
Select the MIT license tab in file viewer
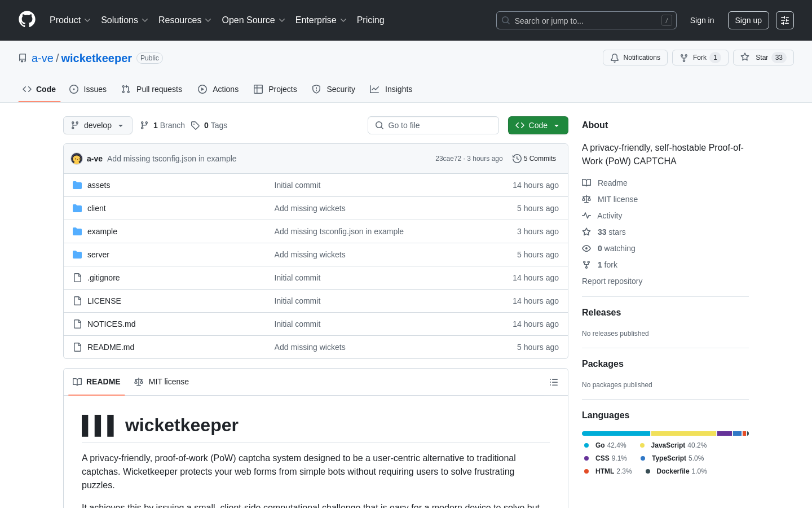click(161, 382)
